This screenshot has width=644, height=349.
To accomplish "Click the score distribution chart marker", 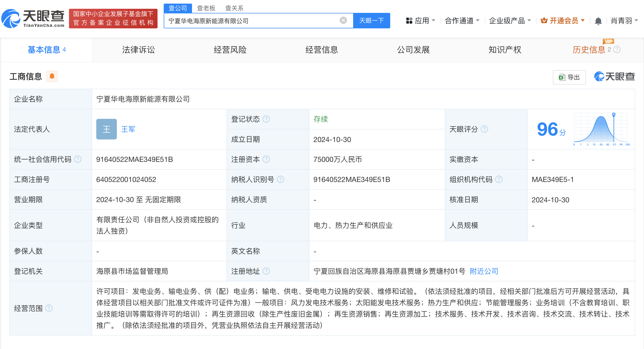I will tap(614, 114).
